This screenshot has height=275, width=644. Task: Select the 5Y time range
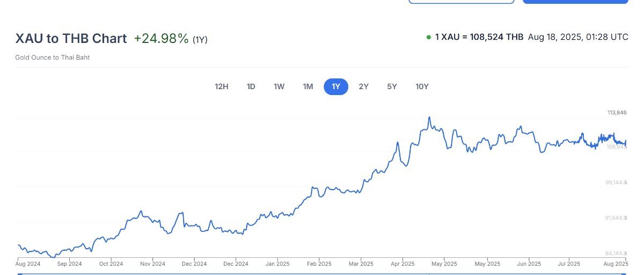[392, 86]
